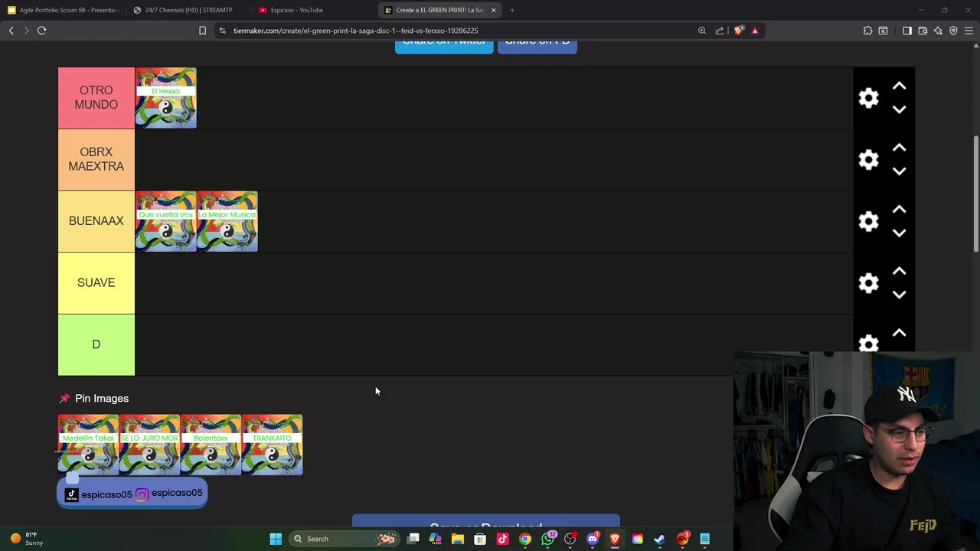Select Que vuelta Vox song tile

165,221
